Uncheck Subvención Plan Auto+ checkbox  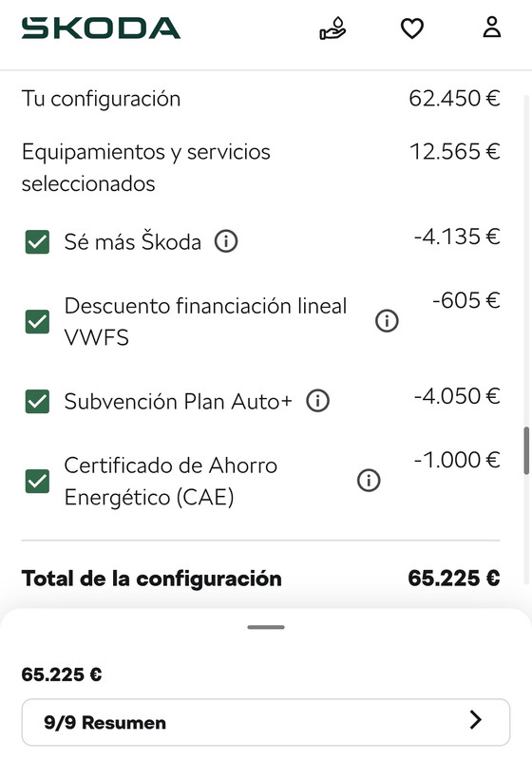coord(37,401)
